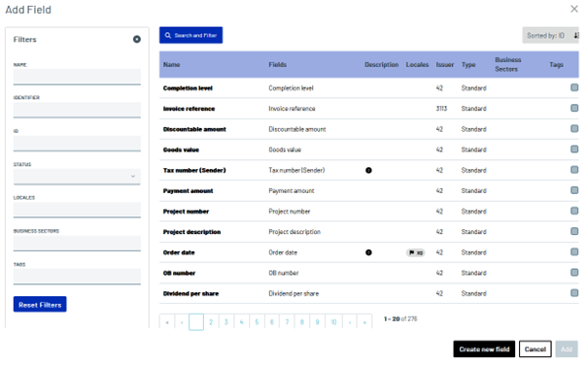This screenshot has height=365, width=588.
Task: Check the Payment amount row checkbox
Action: [574, 190]
